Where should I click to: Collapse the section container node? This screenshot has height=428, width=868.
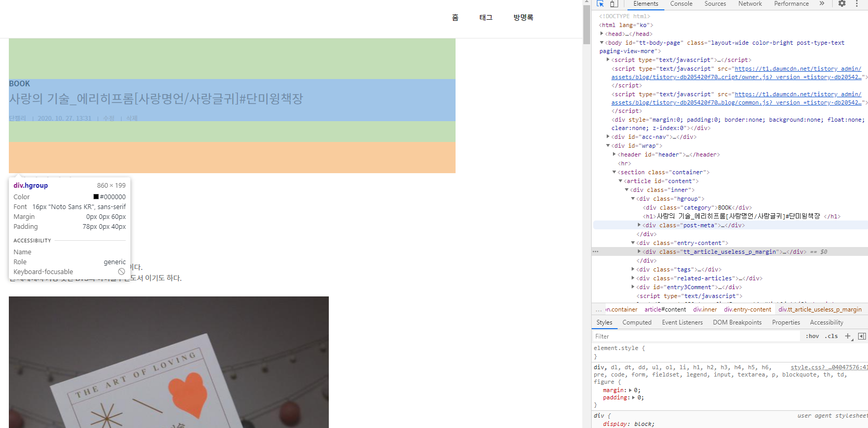(x=615, y=172)
